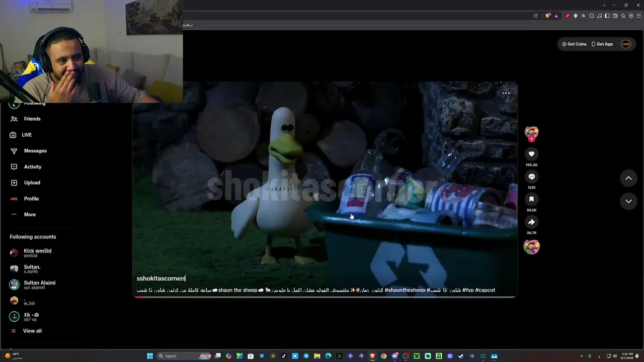Open the profile avatar menu in header
This screenshot has width=644, height=362.
[x=626, y=44]
